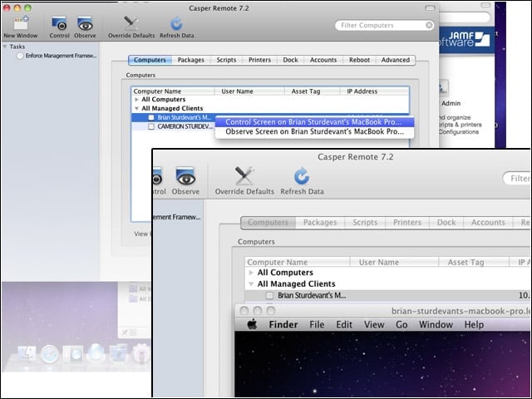The image size is (532, 399).
Task: Click the JAMF Software logo
Action: pos(466,39)
